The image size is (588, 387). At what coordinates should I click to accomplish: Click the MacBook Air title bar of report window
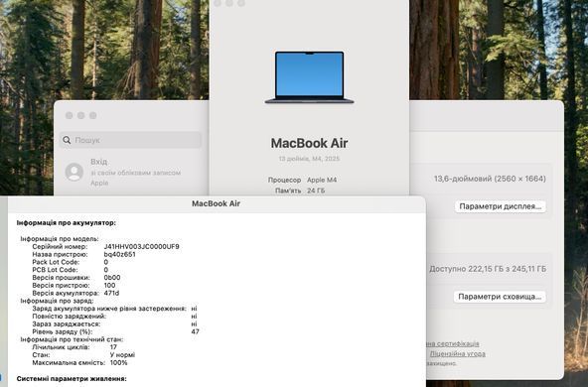point(216,203)
